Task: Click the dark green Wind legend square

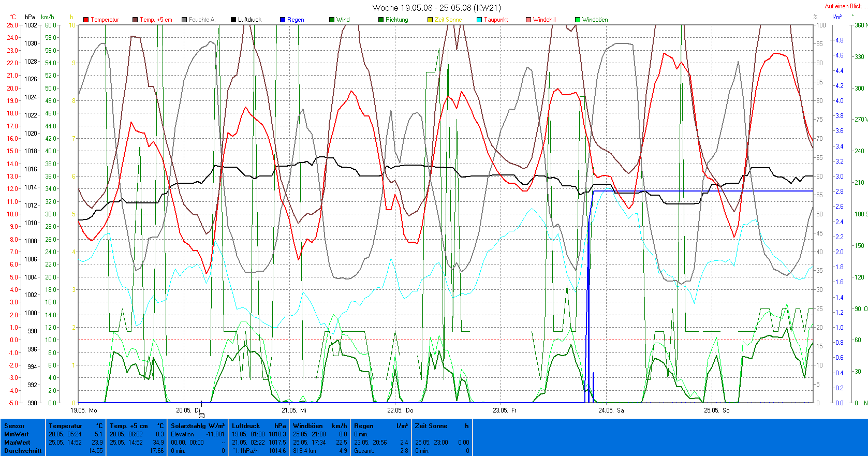Action: click(332, 20)
